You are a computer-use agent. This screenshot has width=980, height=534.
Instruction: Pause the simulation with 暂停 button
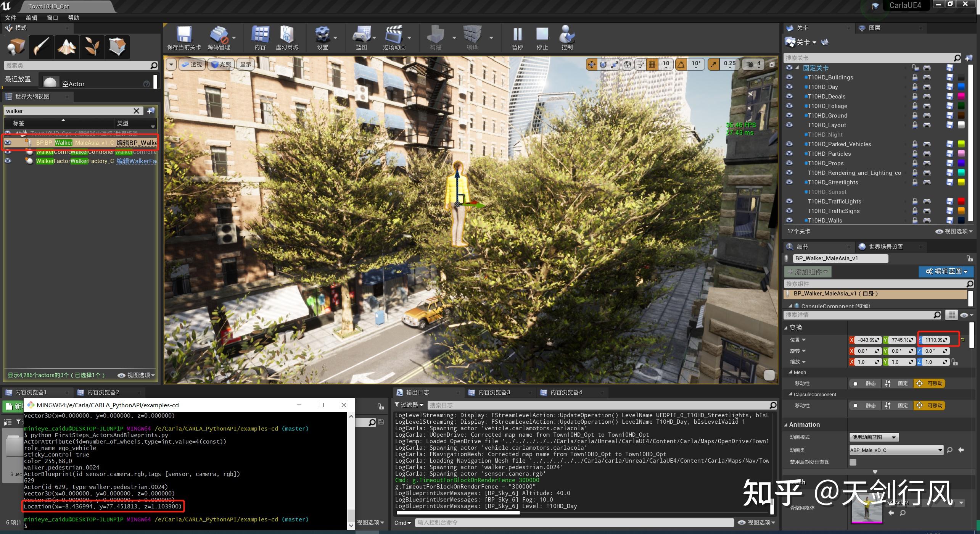[x=517, y=37]
